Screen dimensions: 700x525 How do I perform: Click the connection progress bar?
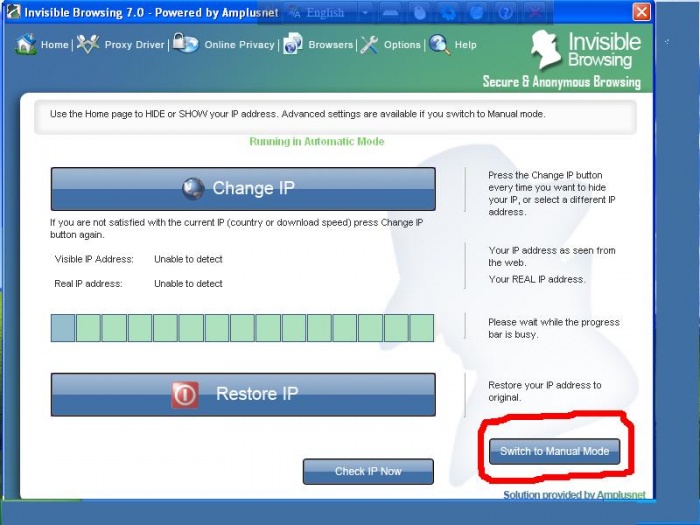coord(242,328)
